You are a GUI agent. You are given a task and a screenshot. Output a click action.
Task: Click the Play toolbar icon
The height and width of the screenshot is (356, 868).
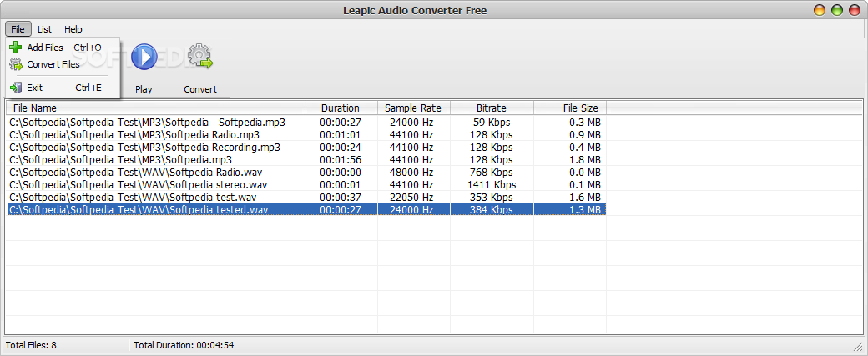144,57
